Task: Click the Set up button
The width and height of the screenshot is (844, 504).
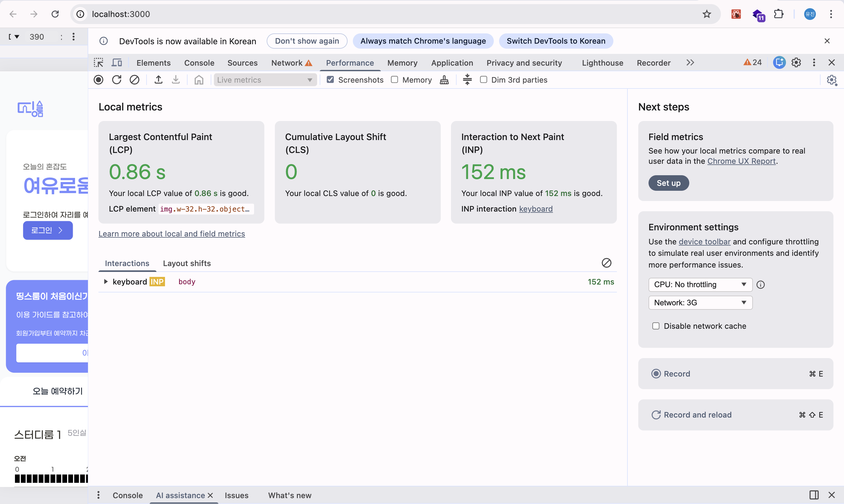Action: click(x=668, y=183)
